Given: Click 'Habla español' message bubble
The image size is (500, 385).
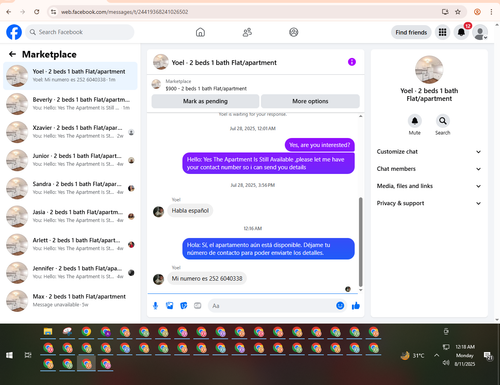Looking at the screenshot, I should click(x=190, y=211).
